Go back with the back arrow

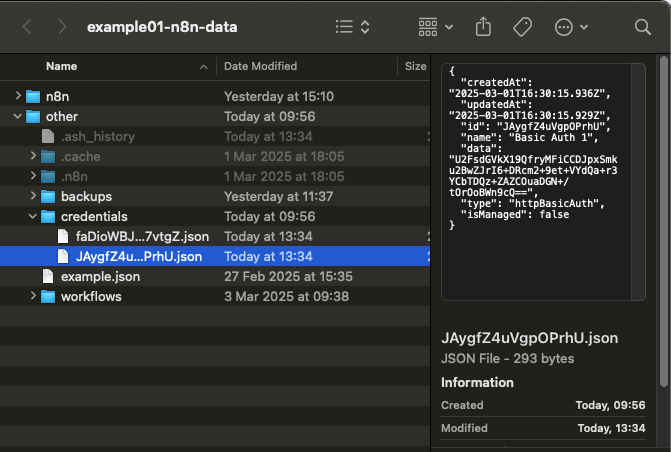(x=27, y=27)
